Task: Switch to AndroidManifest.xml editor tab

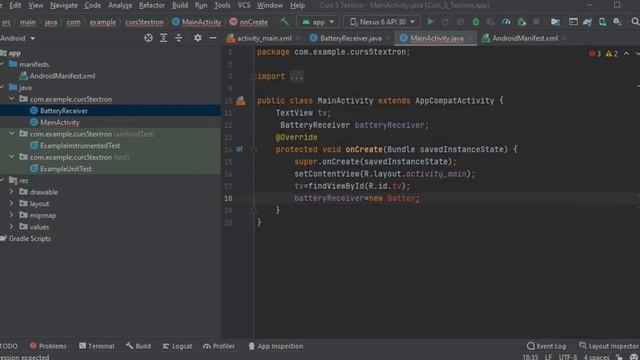Action: pos(524,38)
